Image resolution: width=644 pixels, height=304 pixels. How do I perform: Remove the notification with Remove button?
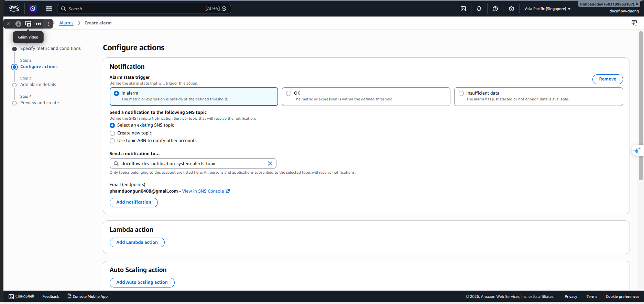608,79
